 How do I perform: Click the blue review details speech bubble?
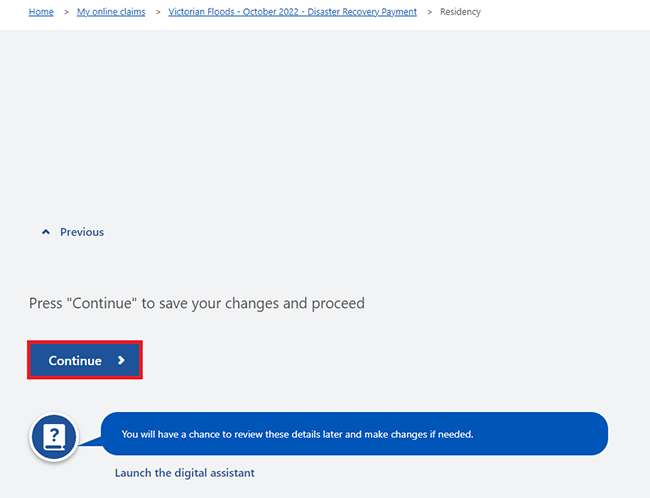point(354,434)
